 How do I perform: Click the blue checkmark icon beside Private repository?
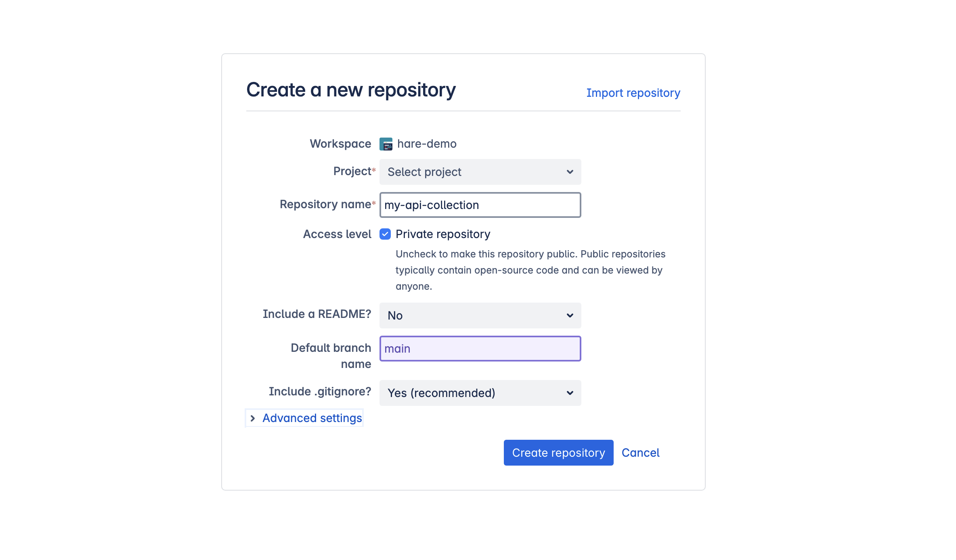pos(385,234)
